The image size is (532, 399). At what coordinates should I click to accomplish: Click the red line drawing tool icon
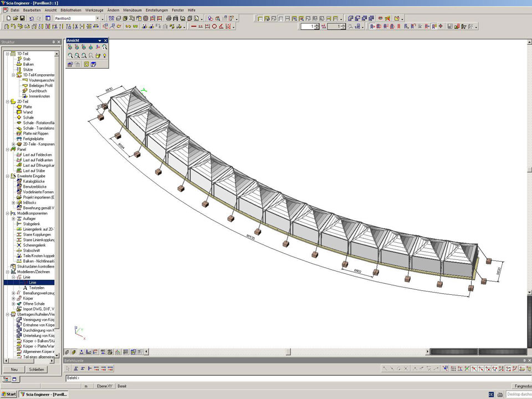pos(193,27)
